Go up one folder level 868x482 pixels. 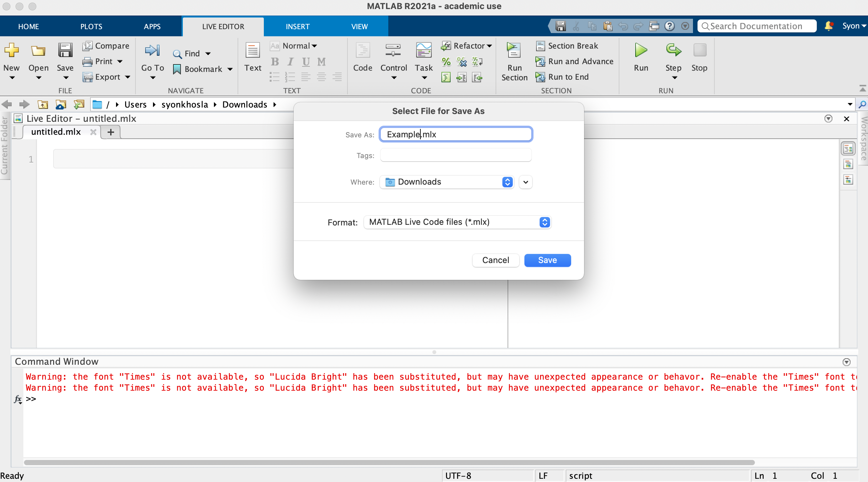tap(42, 105)
